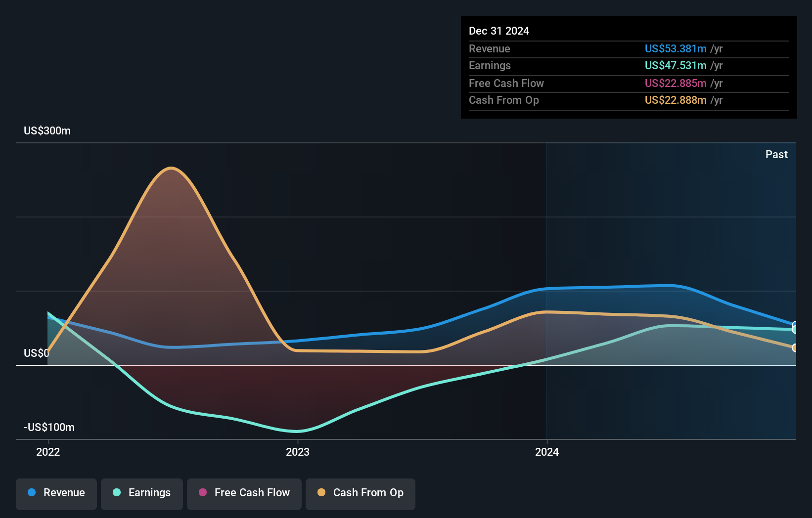Click the 2022 axis label
The width and height of the screenshot is (812, 518).
coord(48,452)
